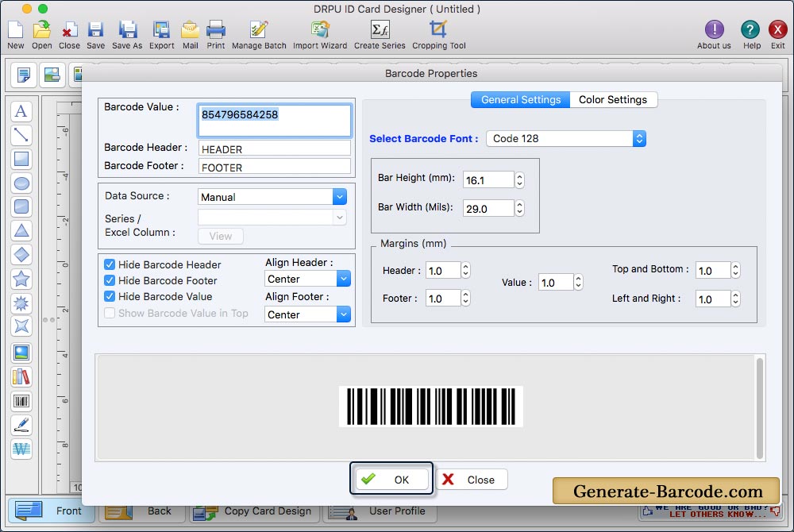Click the Bar Width value field

488,208
